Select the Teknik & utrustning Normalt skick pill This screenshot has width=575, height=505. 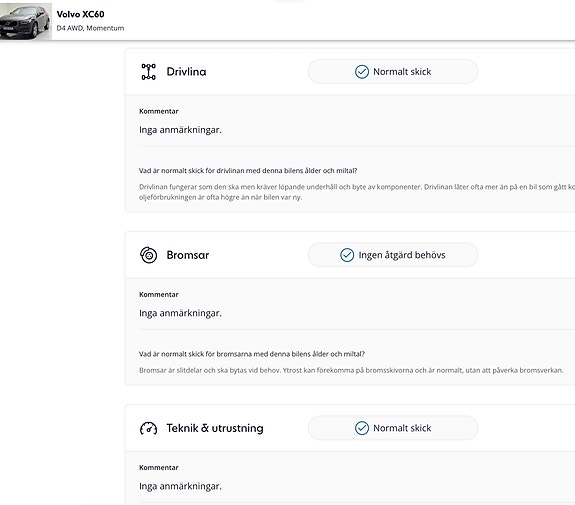[393, 428]
